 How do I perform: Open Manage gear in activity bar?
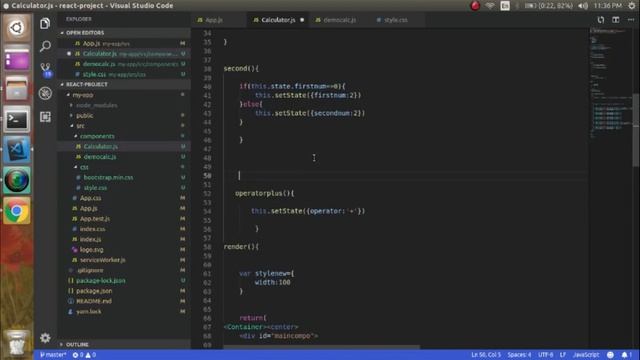tap(45, 338)
